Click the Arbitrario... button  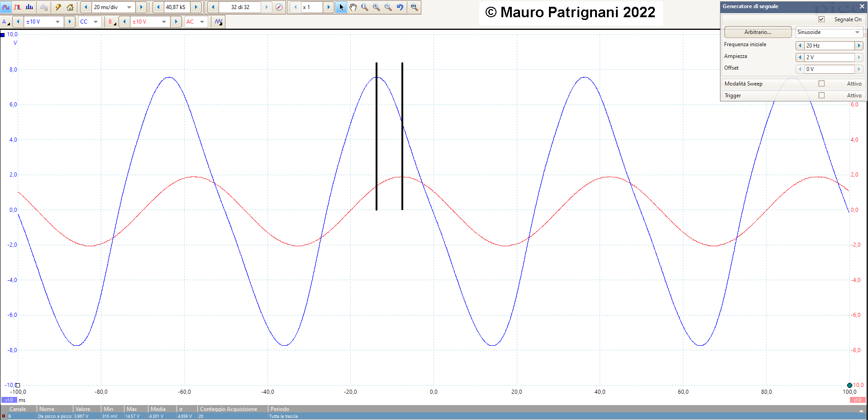coord(758,32)
